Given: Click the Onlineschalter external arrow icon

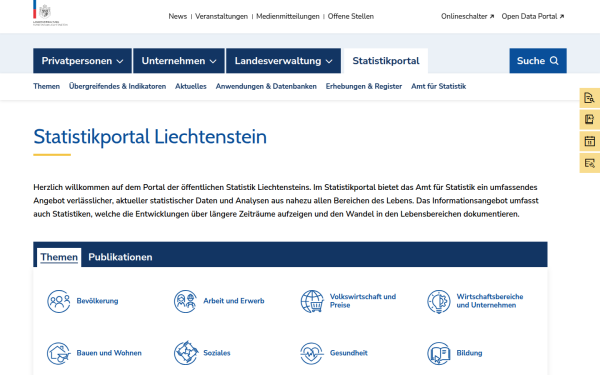Looking at the screenshot, I should tap(492, 16).
